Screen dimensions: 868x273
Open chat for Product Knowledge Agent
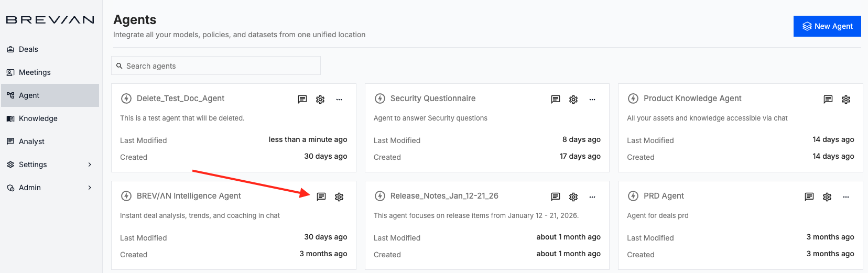tap(828, 99)
